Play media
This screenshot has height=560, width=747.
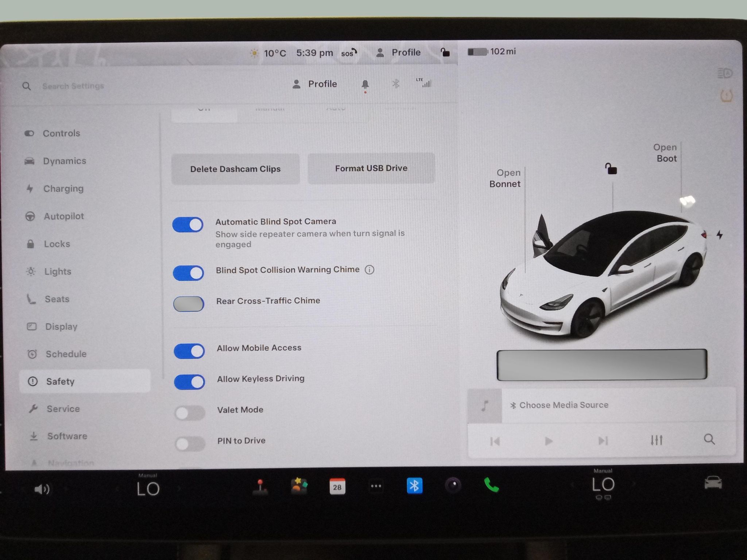pos(549,441)
